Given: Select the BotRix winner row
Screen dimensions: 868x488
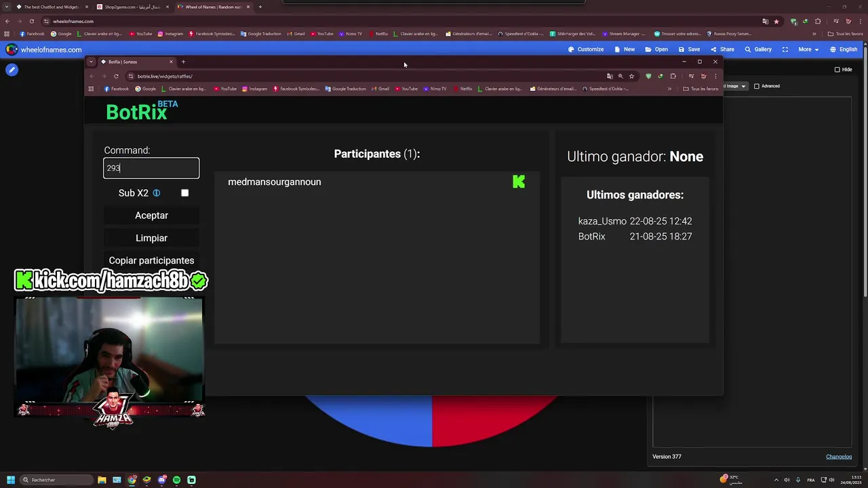Looking at the screenshot, I should (635, 237).
